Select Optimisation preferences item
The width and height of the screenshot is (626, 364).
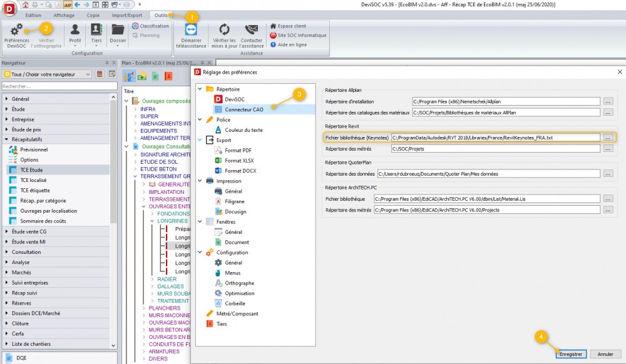click(240, 293)
